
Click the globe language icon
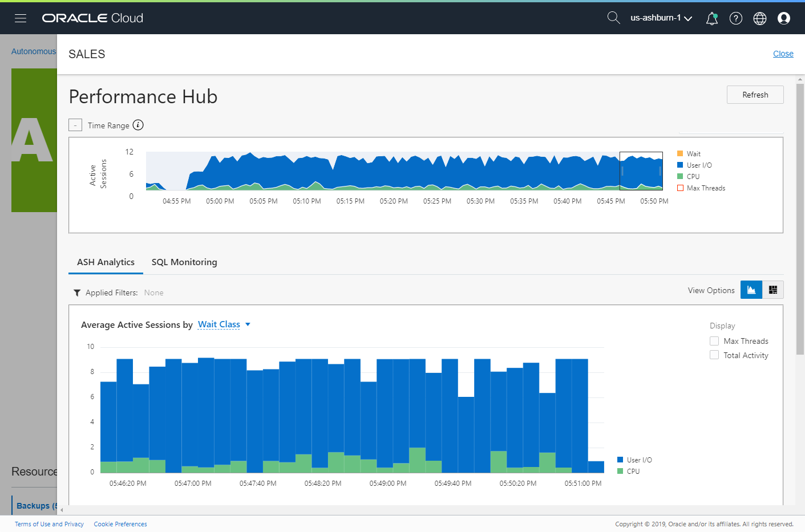pyautogui.click(x=760, y=18)
